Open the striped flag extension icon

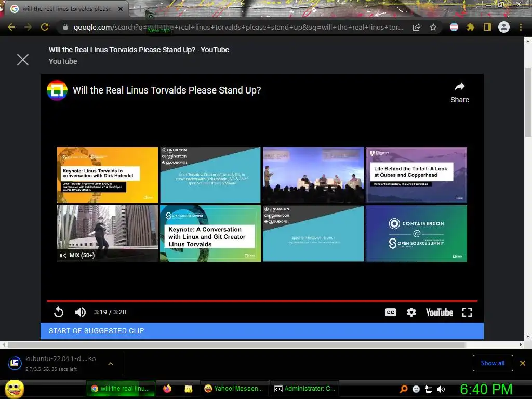tap(454, 27)
